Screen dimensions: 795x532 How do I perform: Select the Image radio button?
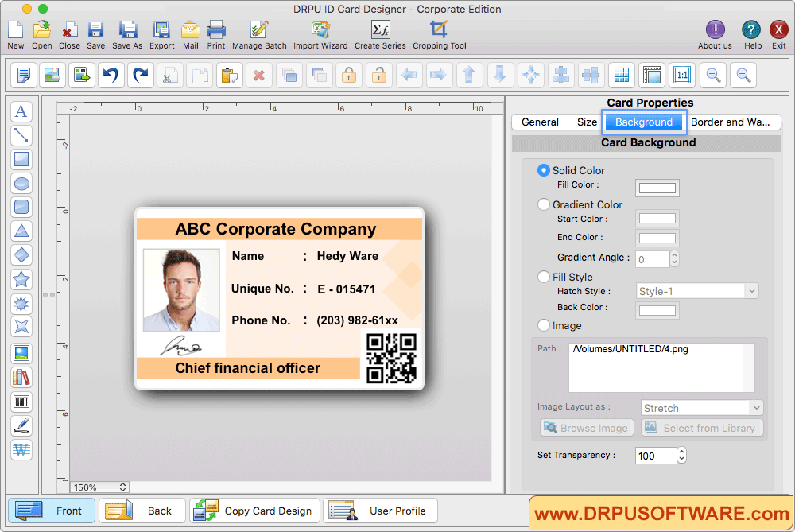click(x=543, y=325)
